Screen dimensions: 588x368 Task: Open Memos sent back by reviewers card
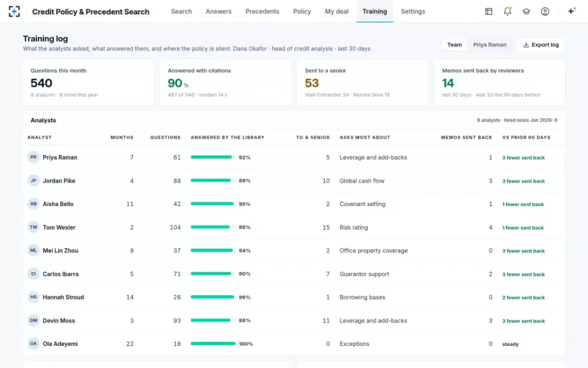click(500, 82)
